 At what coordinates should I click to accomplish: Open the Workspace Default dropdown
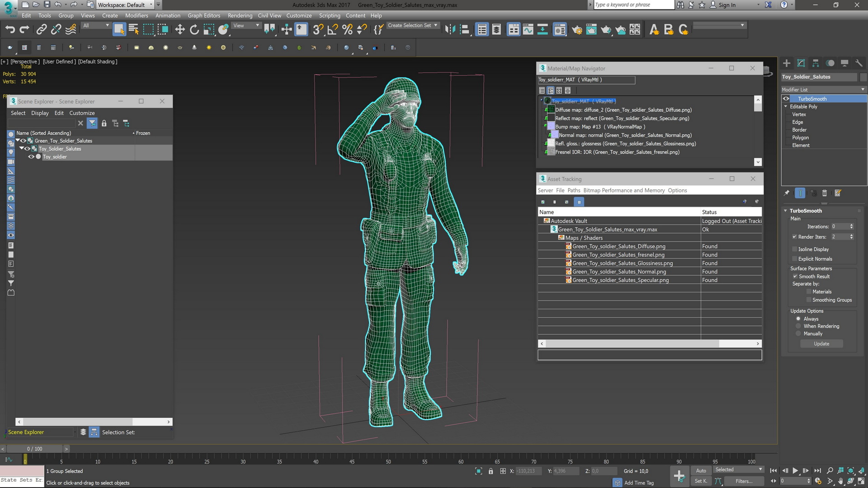125,5
